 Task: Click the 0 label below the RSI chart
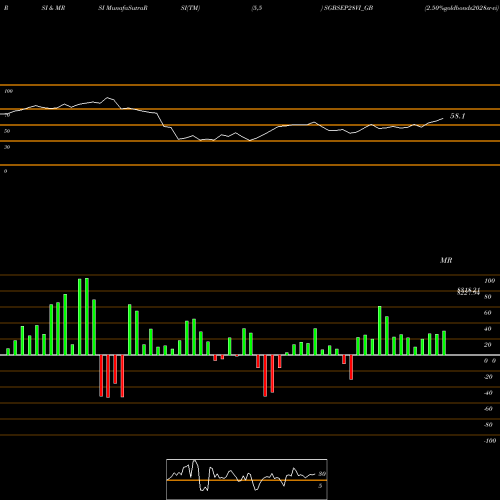5,171
